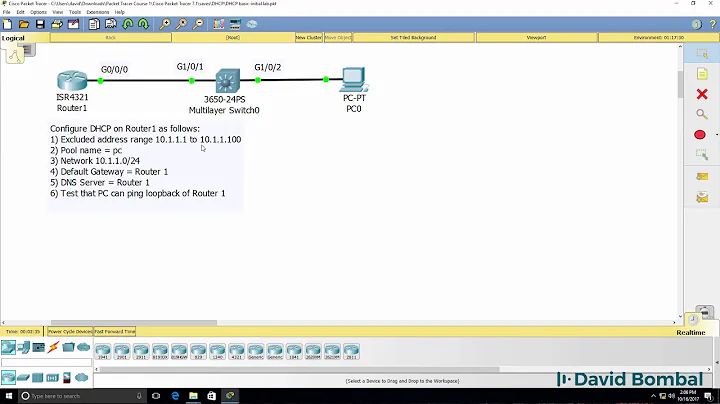Open the Edit menu
The image size is (720, 404).
pyautogui.click(x=21, y=12)
